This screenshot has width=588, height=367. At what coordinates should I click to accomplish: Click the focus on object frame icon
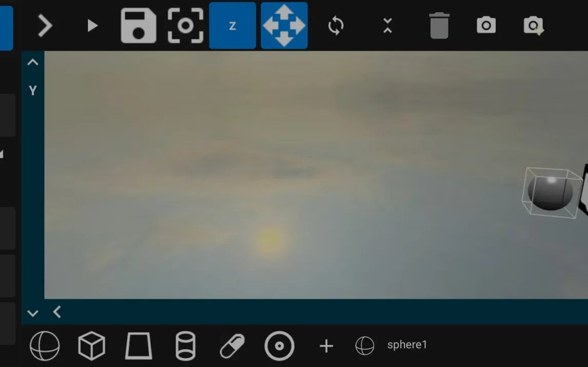click(x=185, y=26)
